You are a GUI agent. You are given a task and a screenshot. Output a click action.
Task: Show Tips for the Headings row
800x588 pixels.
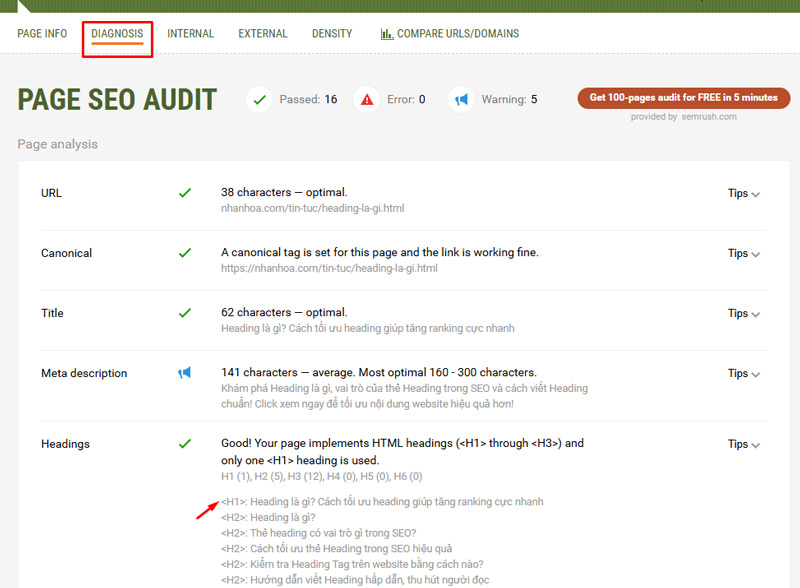tap(743, 444)
